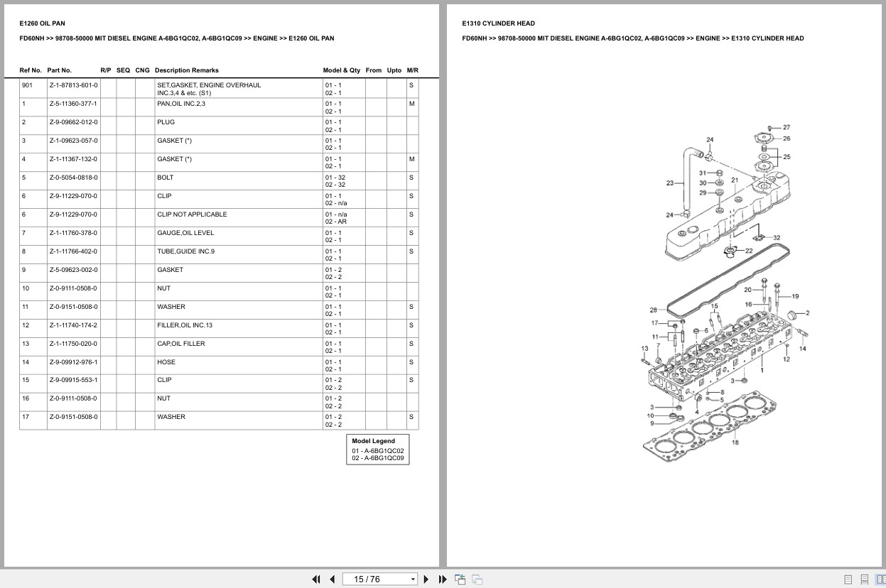Click callout number 28 on cover gasket
This screenshot has width=886, height=588.
[654, 310]
